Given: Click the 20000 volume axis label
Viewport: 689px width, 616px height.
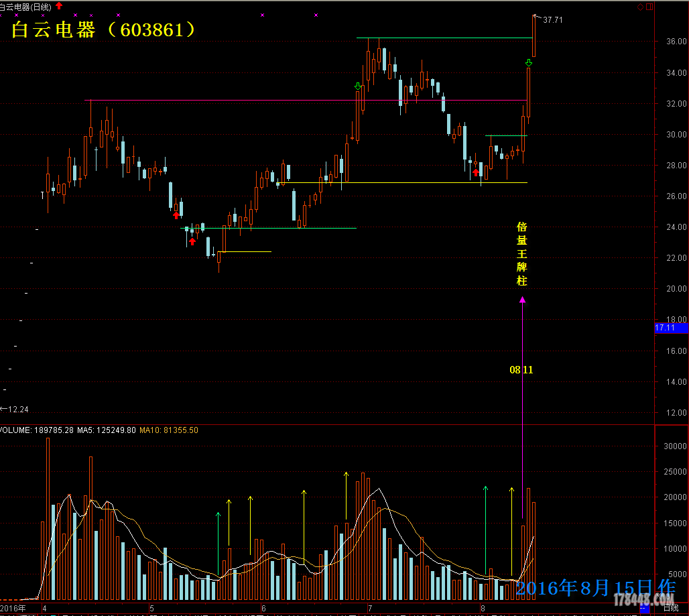Looking at the screenshot, I should coord(675,497).
